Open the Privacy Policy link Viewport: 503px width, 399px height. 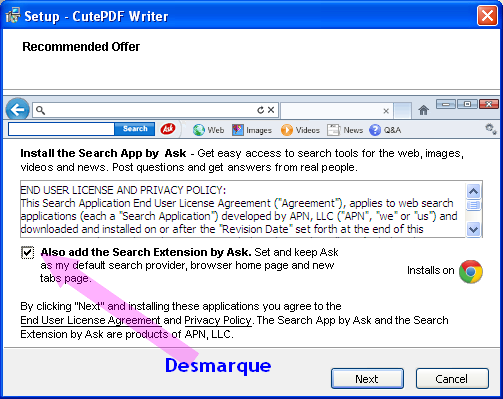(x=218, y=320)
